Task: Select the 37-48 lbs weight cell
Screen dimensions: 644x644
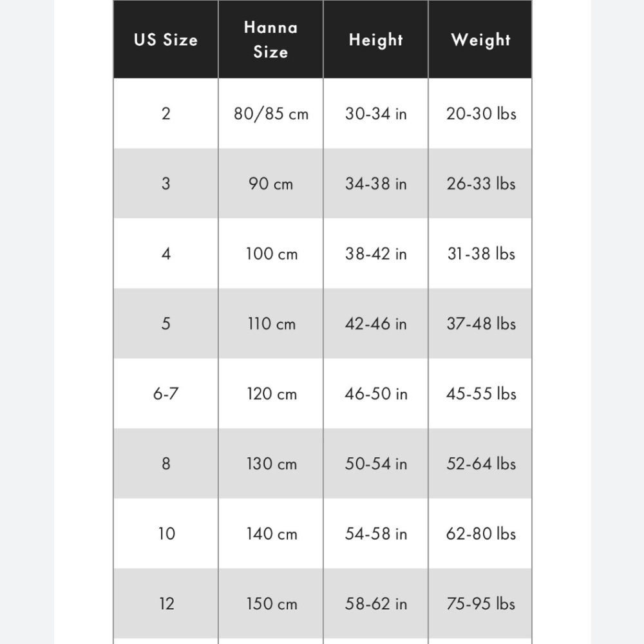Action: (x=481, y=323)
